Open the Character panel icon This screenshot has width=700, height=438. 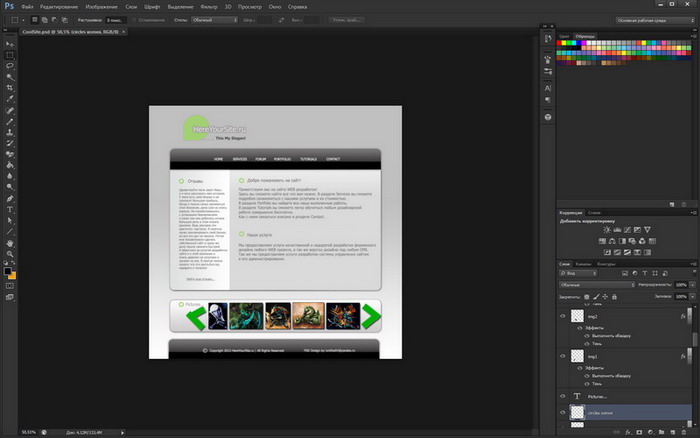click(547, 86)
